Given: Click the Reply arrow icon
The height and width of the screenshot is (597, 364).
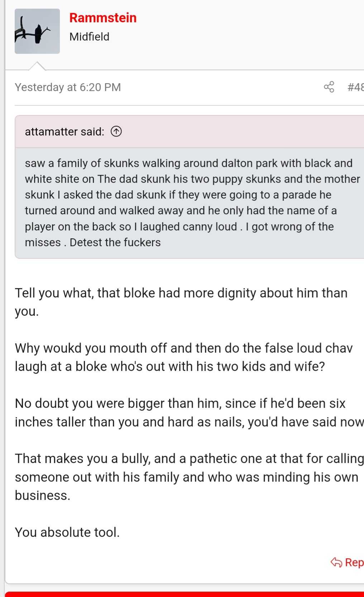Looking at the screenshot, I should 336,562.
